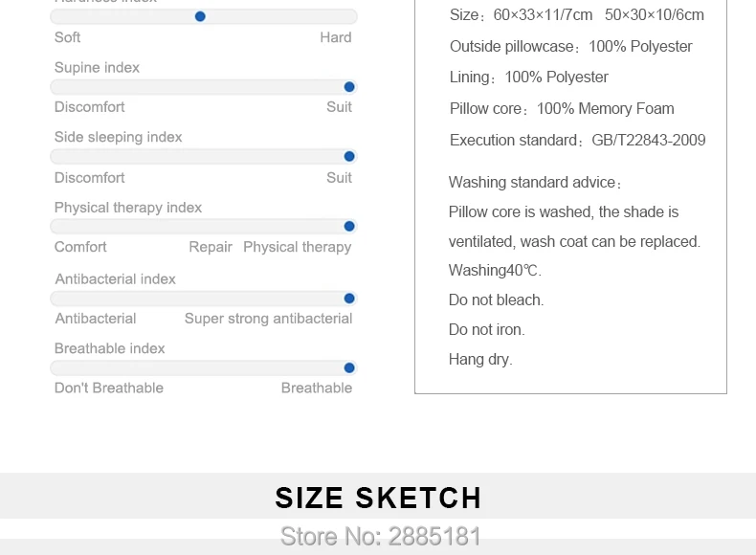Click the Hardness index slider knob
Image resolution: width=756 pixels, height=555 pixels.
click(200, 17)
